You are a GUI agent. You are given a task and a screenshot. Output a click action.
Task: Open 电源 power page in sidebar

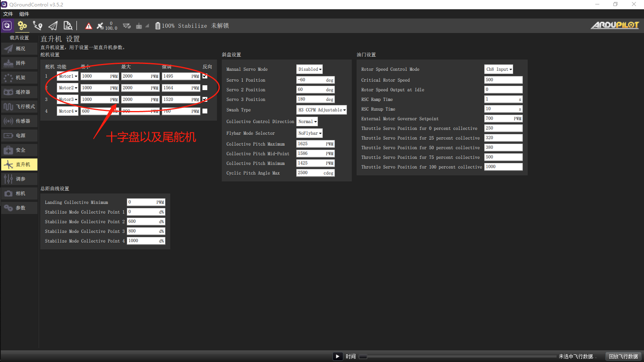click(19, 136)
